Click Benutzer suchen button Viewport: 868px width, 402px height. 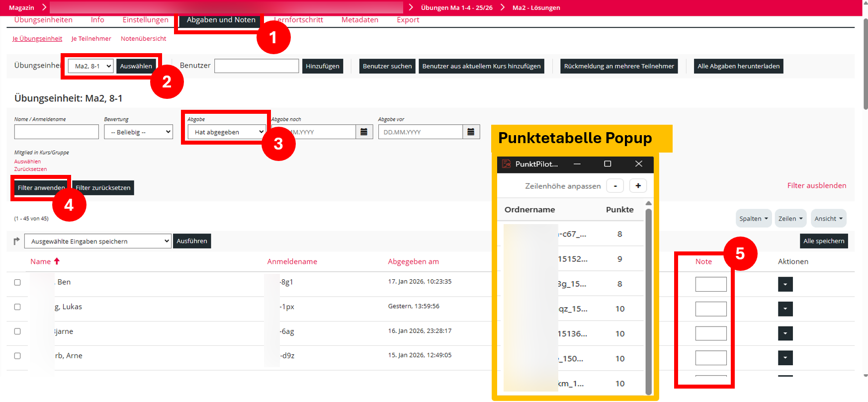pos(387,66)
